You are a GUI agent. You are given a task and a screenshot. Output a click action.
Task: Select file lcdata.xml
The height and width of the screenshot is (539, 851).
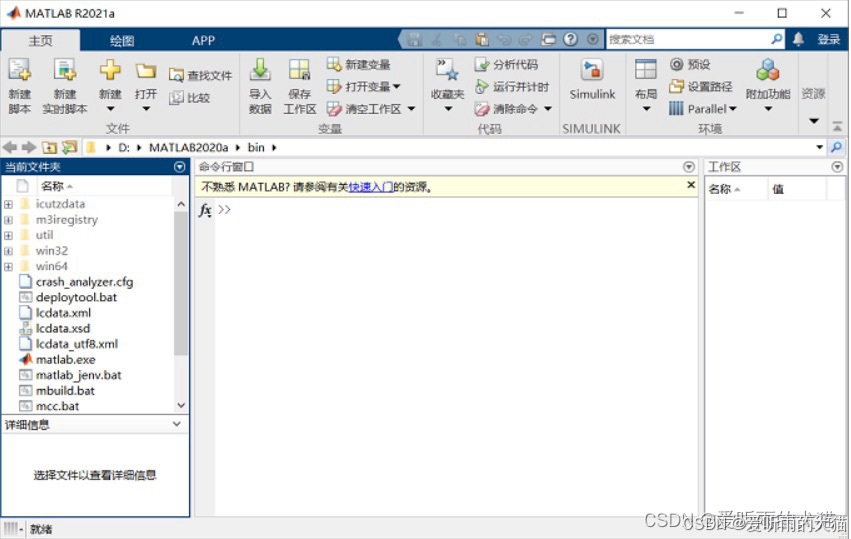pyautogui.click(x=63, y=313)
